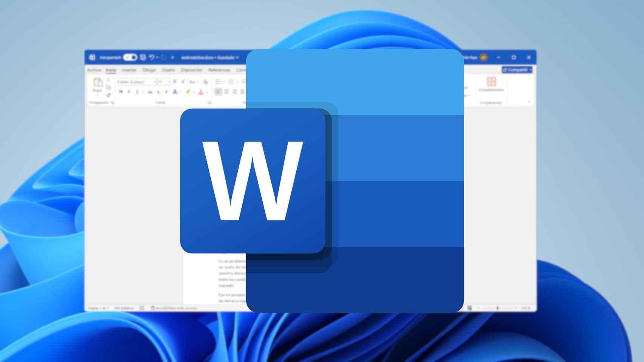644x362 pixels.
Task: Toggle Align Left paragraph alignment
Action: click(x=218, y=92)
